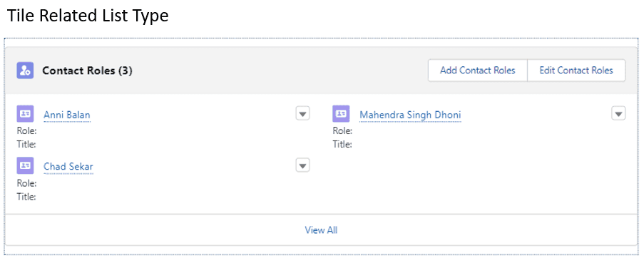Click the Add Contact Roles button
The width and height of the screenshot is (644, 268).
point(478,71)
